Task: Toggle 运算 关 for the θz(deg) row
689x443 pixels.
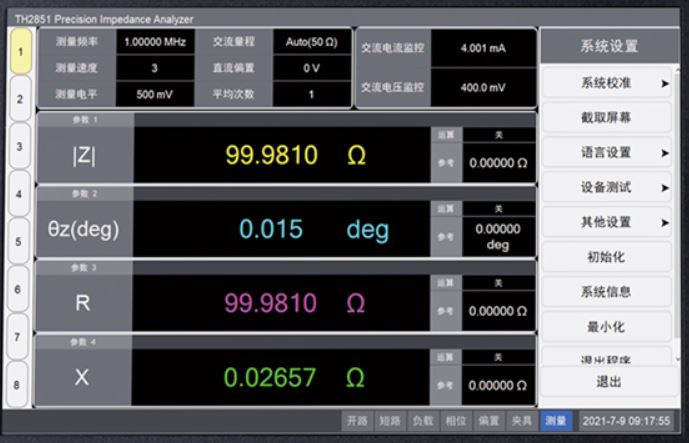Action: click(499, 207)
